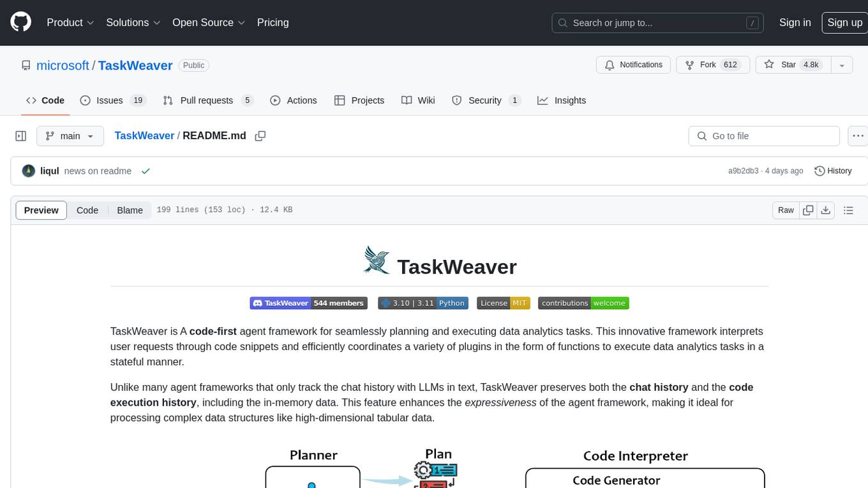Click the Python 3.10 | 3.11 badge
Screen dimensions: 868x488
click(x=423, y=303)
